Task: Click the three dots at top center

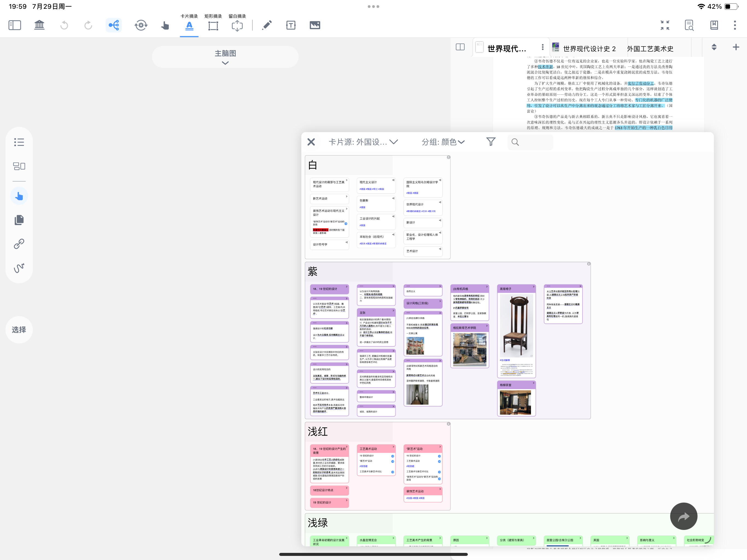Action: tap(373, 6)
